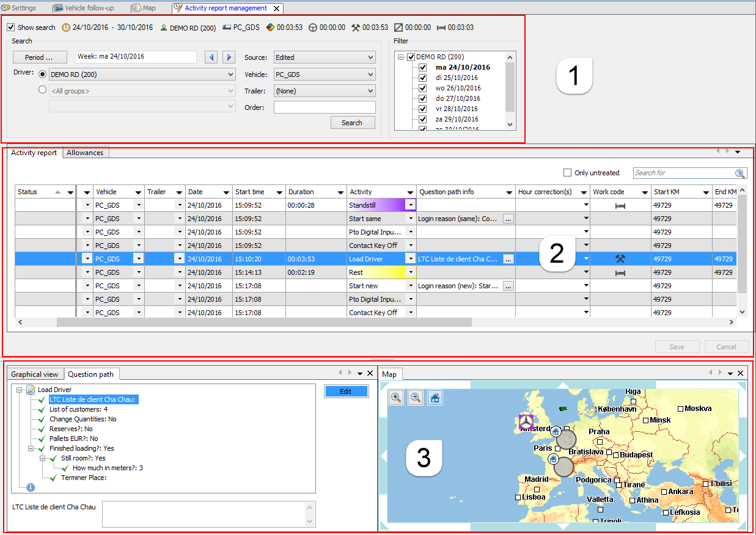This screenshot has width=756, height=535.
Task: Open the Trailer dropdown showing (None)
Action: (324, 91)
